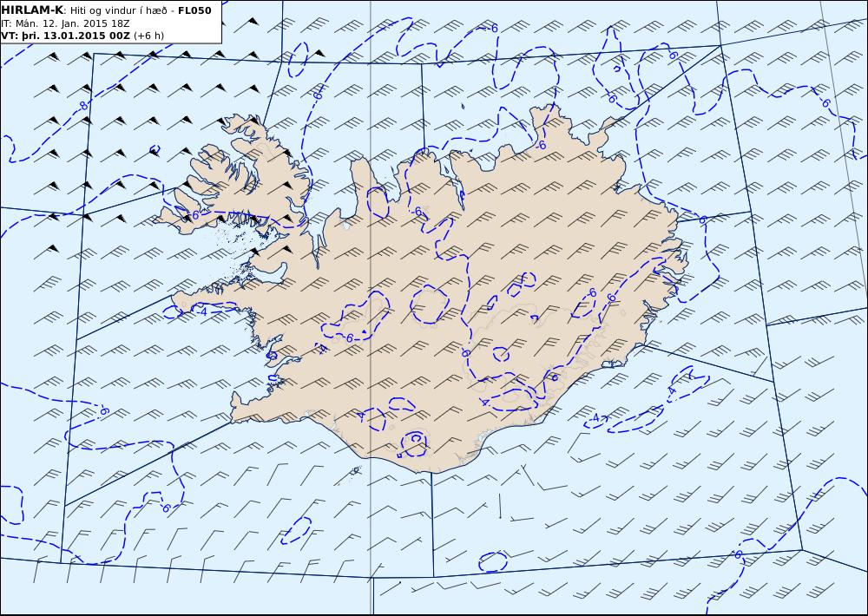
Task: Click the 'Hiti og vindur í hæð' title text
Action: click(x=118, y=10)
